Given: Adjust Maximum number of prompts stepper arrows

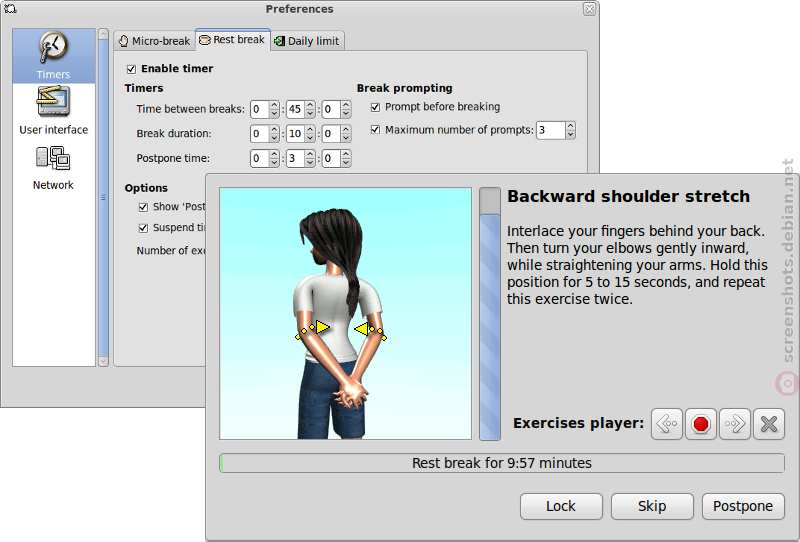Looking at the screenshot, I should (570, 130).
